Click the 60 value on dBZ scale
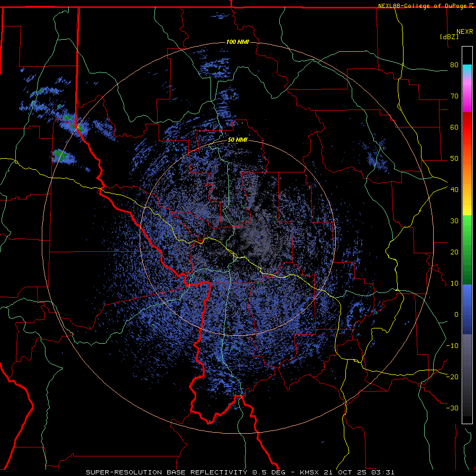 [454, 127]
